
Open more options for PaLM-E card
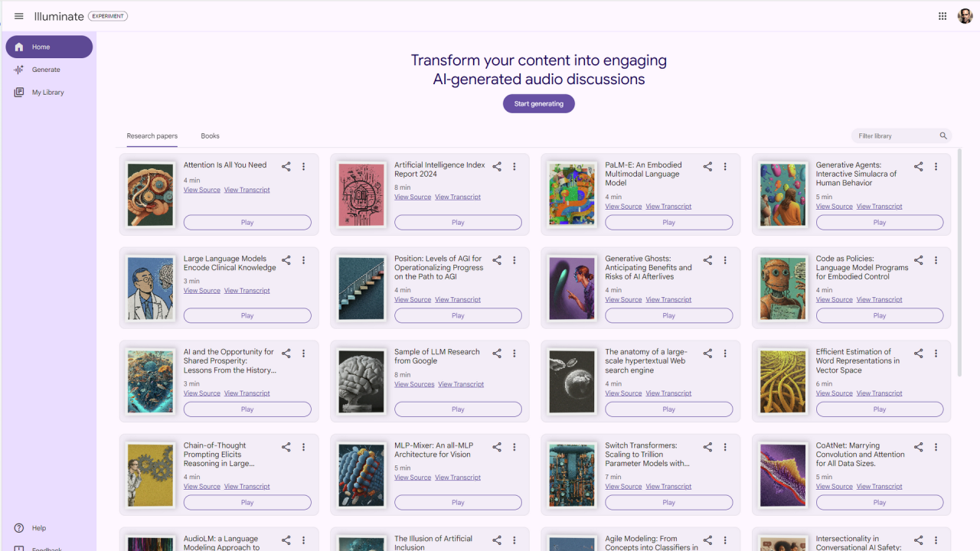[x=725, y=167]
